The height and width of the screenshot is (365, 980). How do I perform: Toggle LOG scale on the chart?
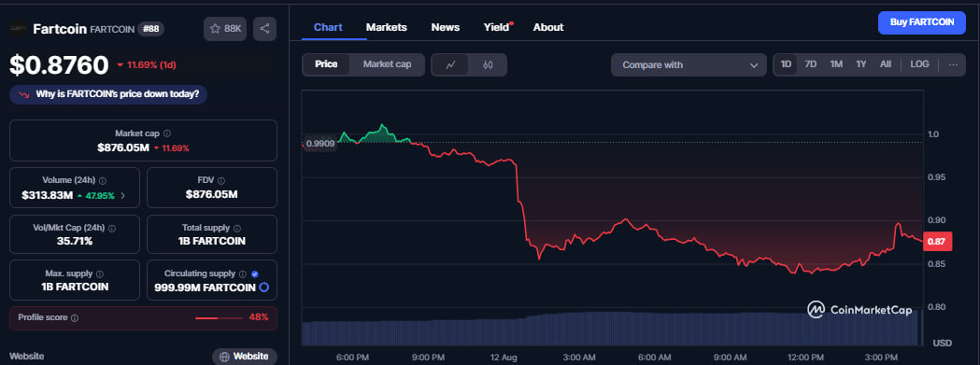(x=919, y=64)
